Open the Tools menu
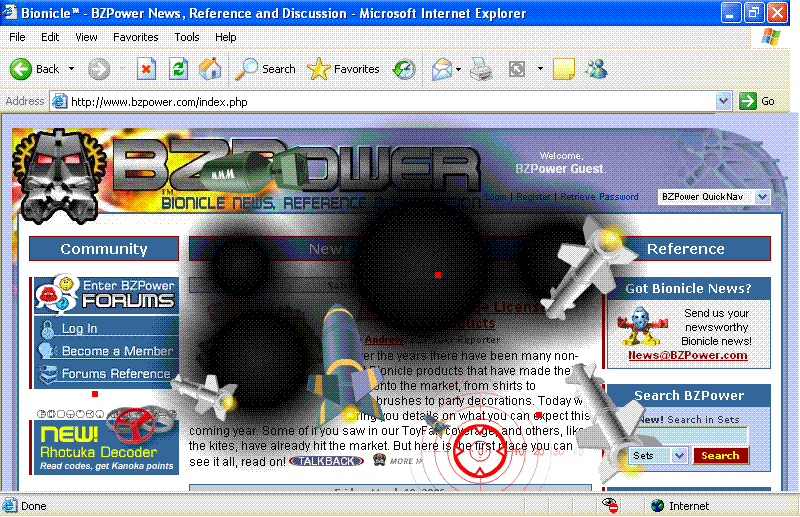The image size is (800, 517). coord(187,37)
